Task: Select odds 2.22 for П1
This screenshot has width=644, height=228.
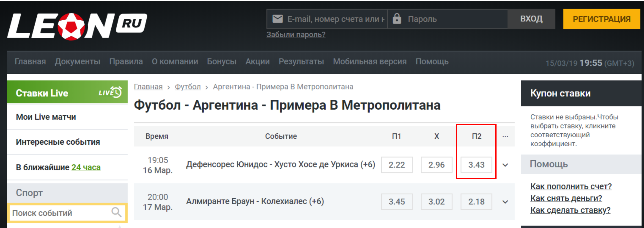Action: 396,165
